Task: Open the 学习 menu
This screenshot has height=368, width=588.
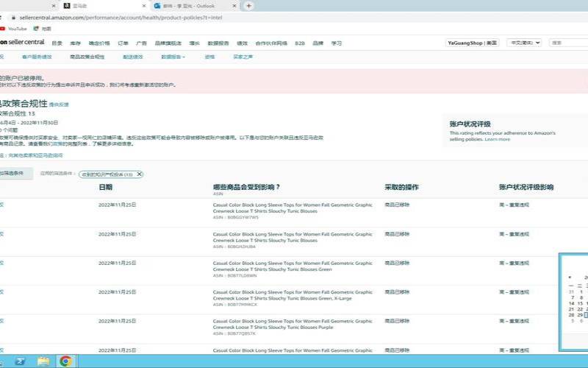Action: [x=337, y=43]
